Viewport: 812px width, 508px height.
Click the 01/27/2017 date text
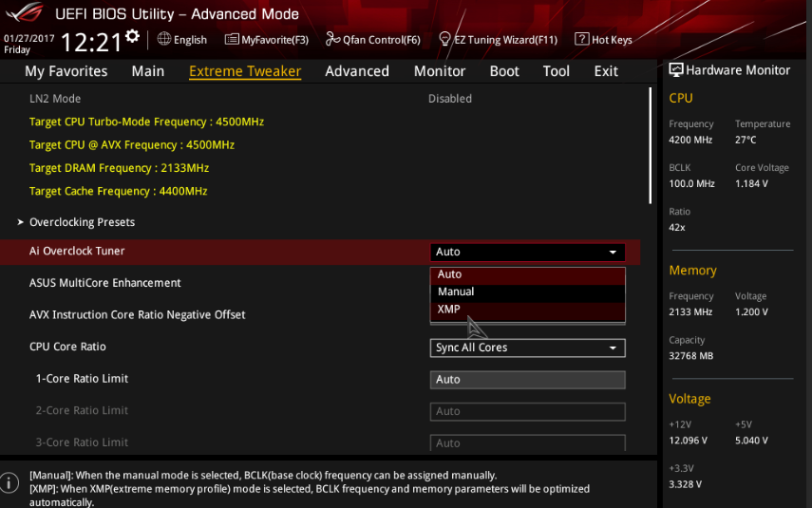[29, 38]
